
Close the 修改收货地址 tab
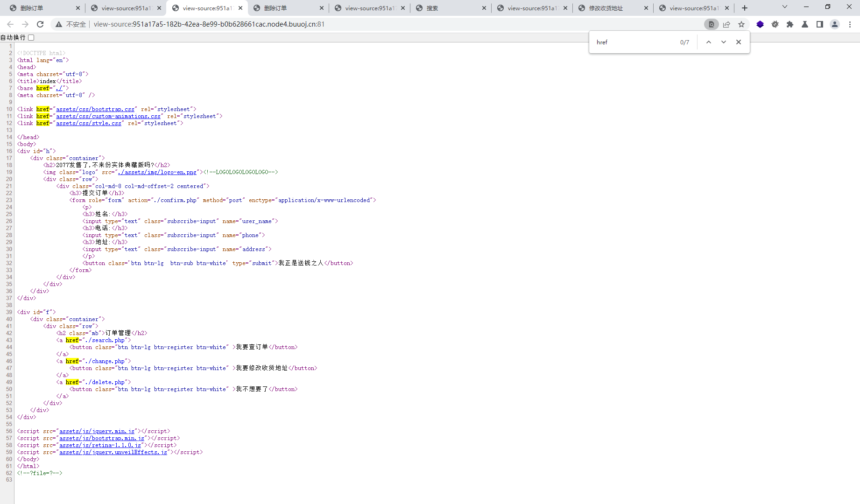[x=646, y=8]
